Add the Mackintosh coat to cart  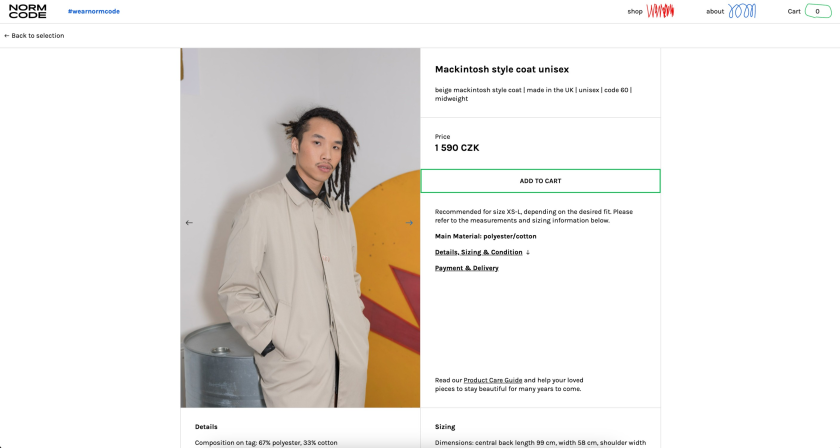[x=541, y=181]
